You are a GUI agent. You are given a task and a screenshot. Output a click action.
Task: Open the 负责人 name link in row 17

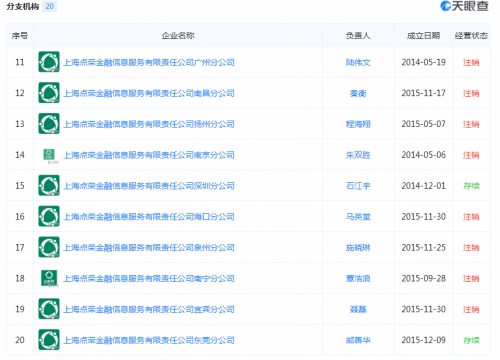[x=358, y=248]
